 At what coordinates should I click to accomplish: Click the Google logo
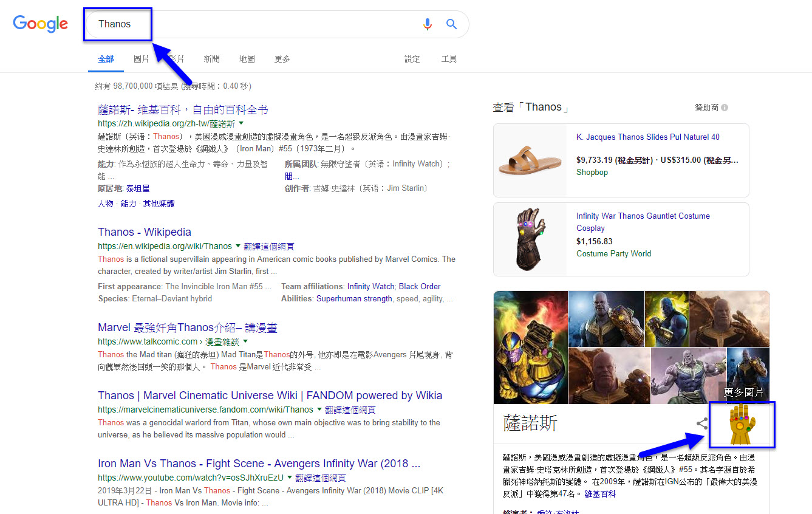(x=41, y=24)
